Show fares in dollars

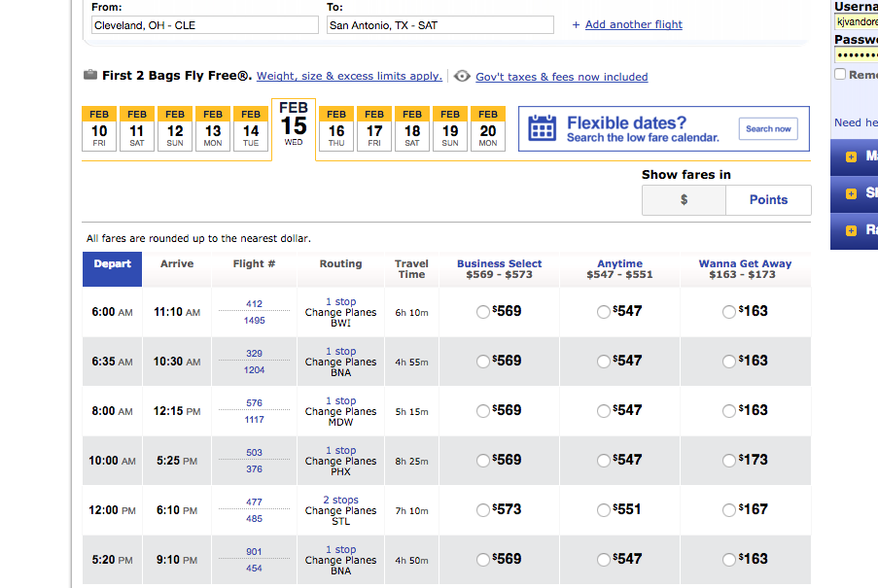tap(684, 199)
